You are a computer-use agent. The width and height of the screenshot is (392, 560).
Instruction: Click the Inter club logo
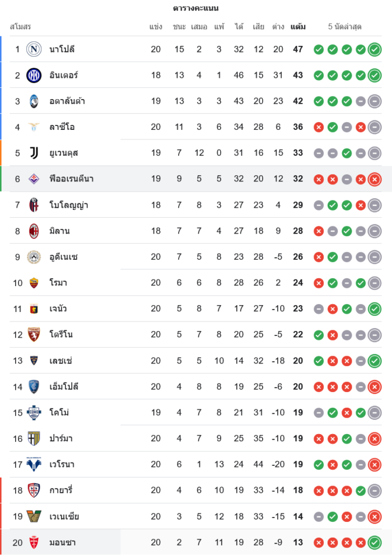pyautogui.click(x=34, y=75)
